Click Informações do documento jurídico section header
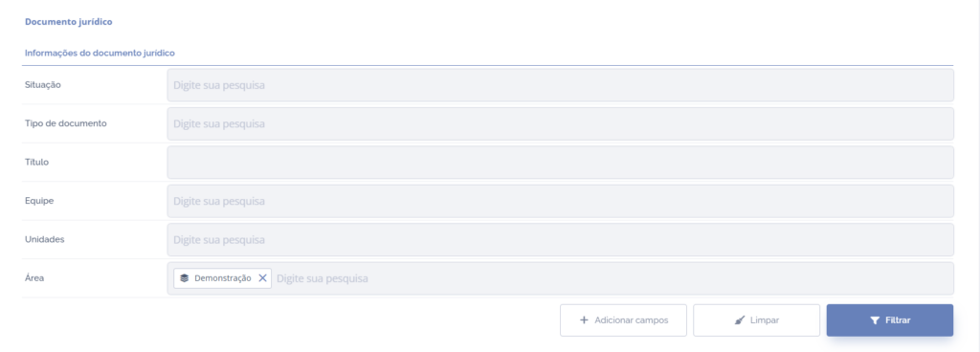Image resolution: width=980 pixels, height=352 pixels. point(100,53)
